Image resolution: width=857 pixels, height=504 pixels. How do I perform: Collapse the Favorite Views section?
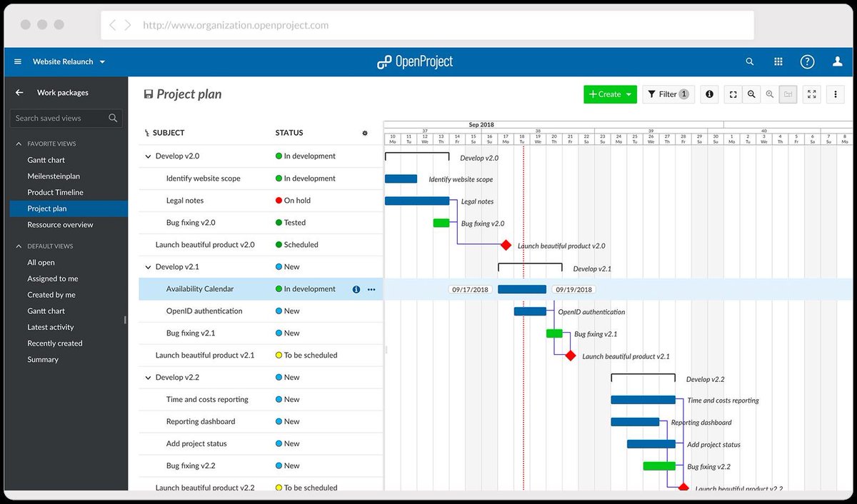coord(19,144)
